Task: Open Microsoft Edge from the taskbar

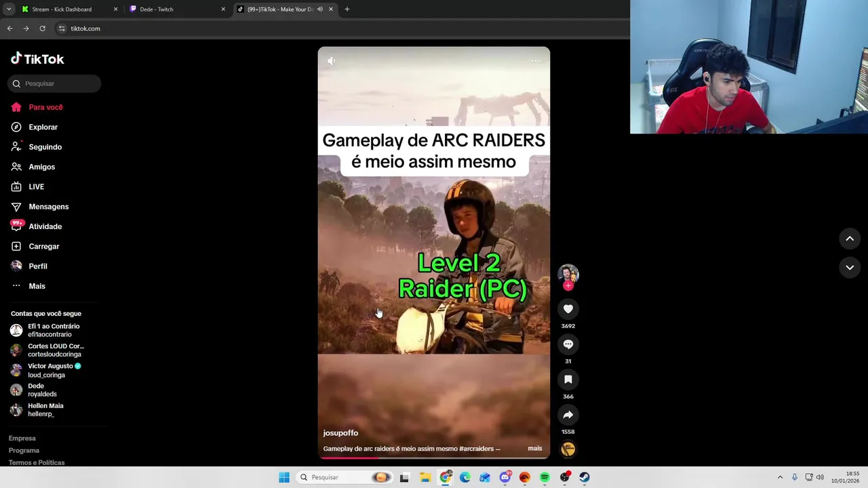Action: click(x=465, y=477)
